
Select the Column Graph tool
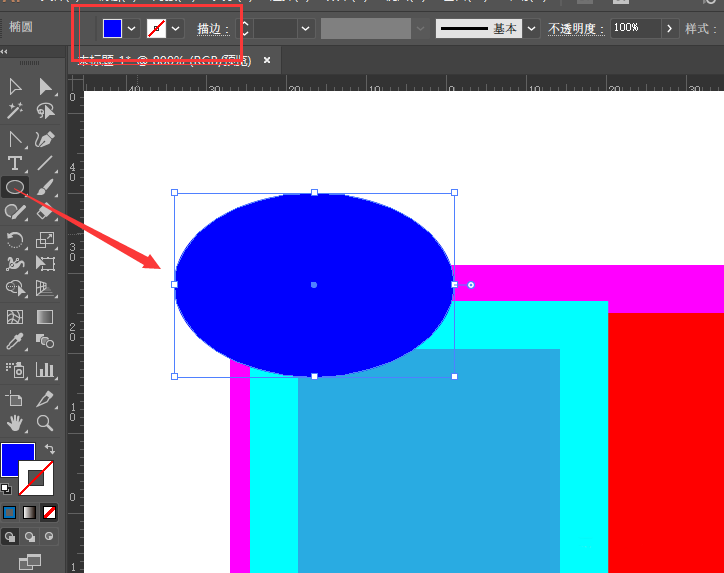click(45, 370)
